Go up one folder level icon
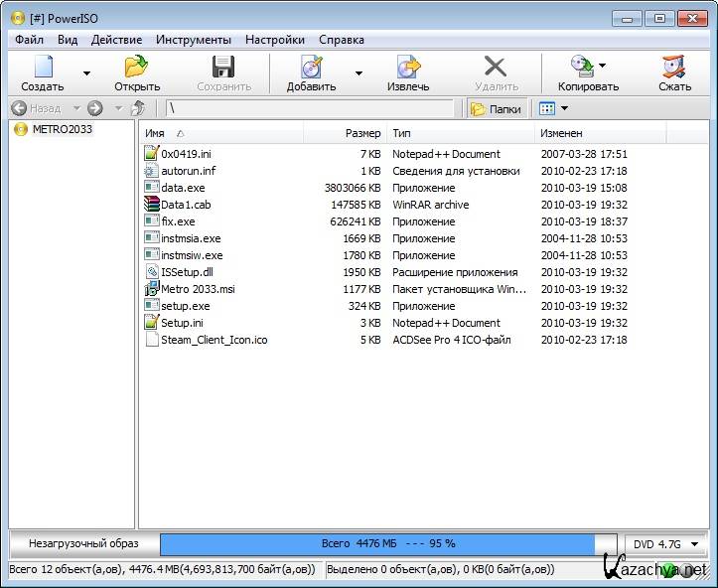This screenshot has height=588, width=718. [138, 108]
